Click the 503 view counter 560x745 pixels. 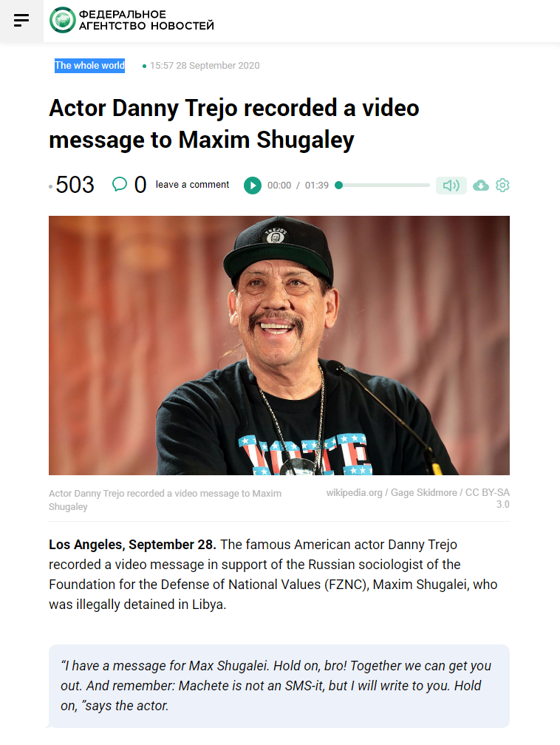coord(75,185)
